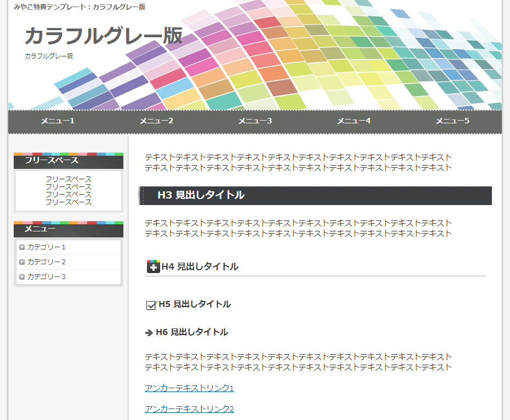Click the site title カラフルグレー版
The height and width of the screenshot is (420, 510).
coord(104,36)
